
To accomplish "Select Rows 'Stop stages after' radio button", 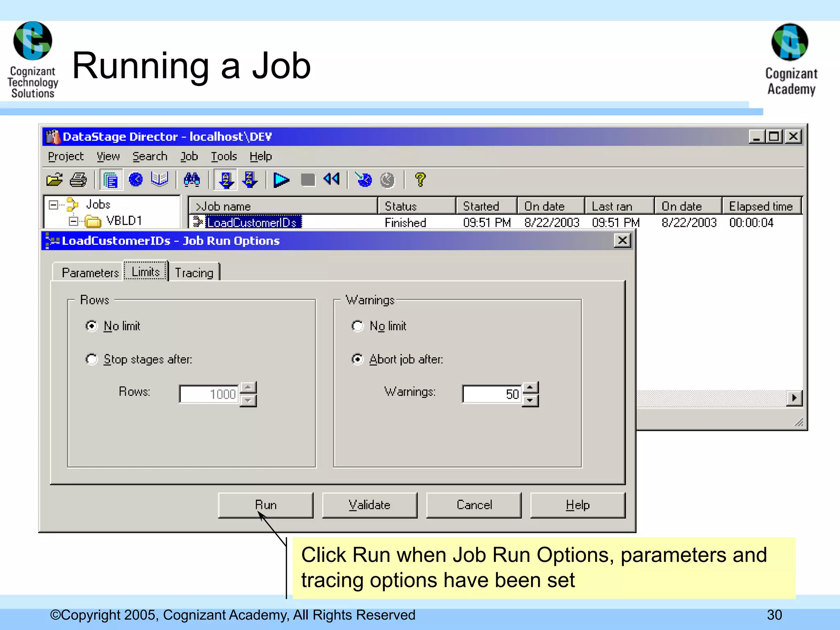I will click(91, 359).
